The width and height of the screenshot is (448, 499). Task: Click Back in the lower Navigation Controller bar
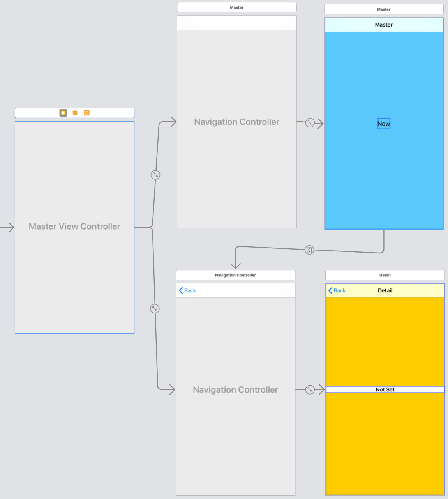[x=187, y=291]
